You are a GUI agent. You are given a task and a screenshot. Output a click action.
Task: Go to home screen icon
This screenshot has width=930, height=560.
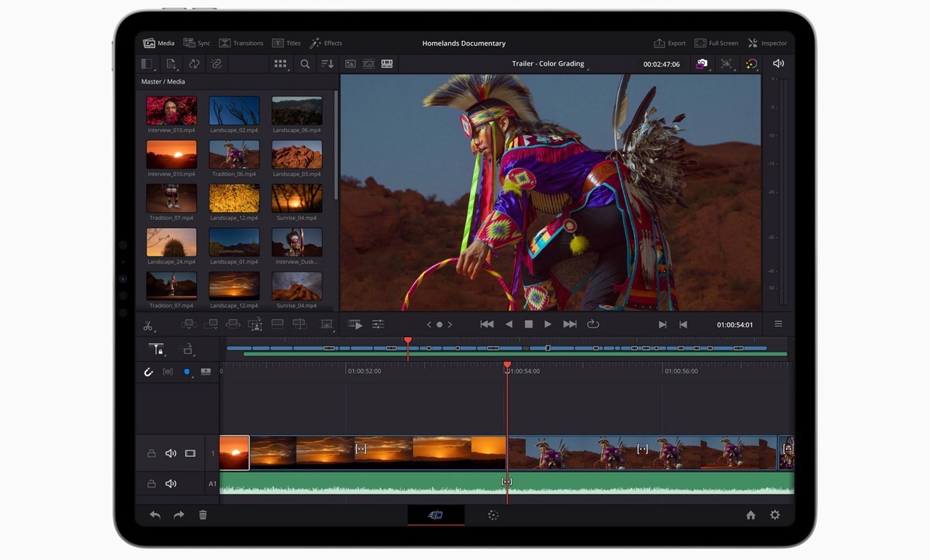pyautogui.click(x=751, y=515)
